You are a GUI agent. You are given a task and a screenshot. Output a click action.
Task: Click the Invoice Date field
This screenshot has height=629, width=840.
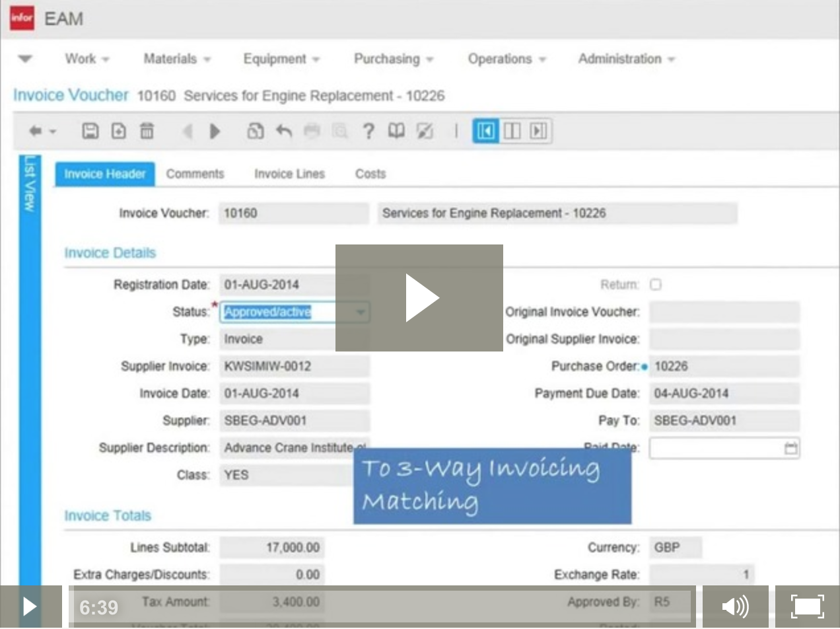(295, 393)
